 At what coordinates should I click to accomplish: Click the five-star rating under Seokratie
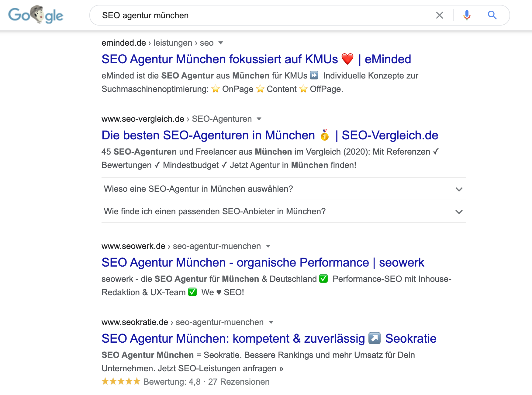121,381
